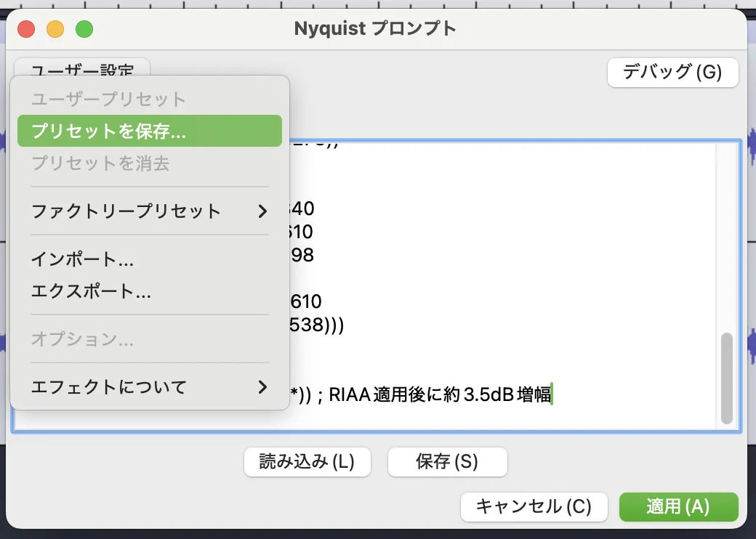Click the disabled オプション... menu item

82,339
